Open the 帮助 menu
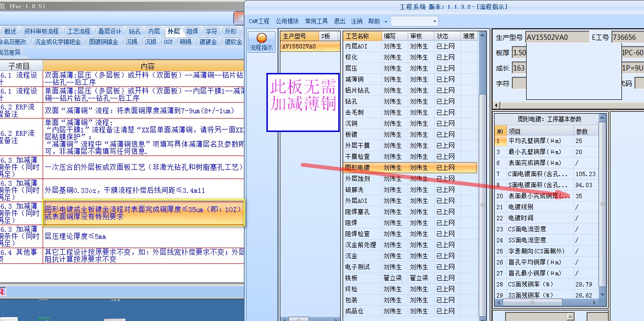644x321 pixels. [374, 21]
